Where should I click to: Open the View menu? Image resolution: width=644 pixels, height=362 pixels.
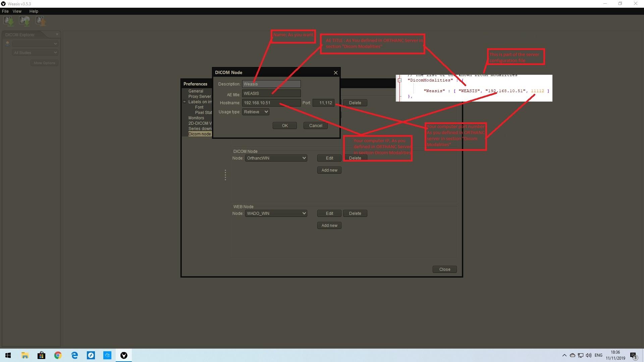click(17, 11)
